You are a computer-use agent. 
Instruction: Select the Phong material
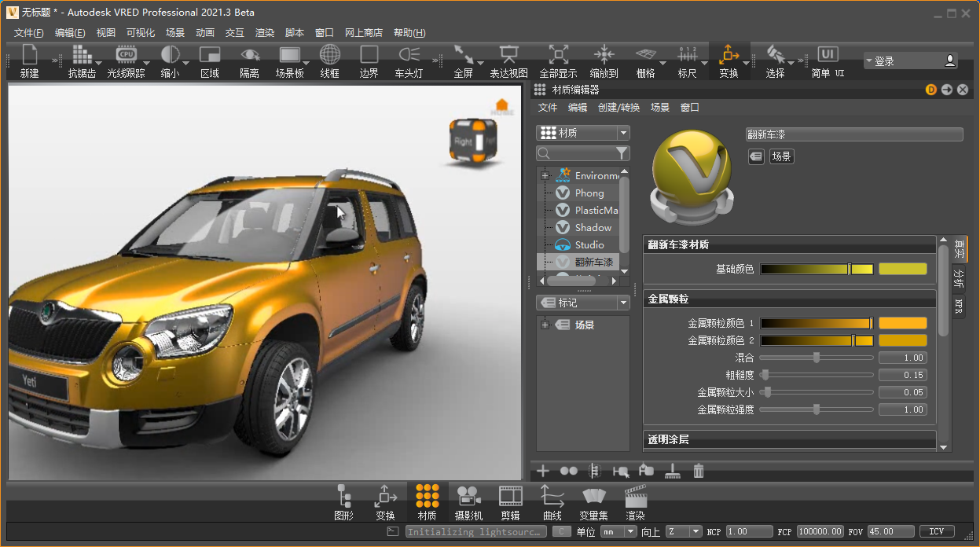pos(589,193)
